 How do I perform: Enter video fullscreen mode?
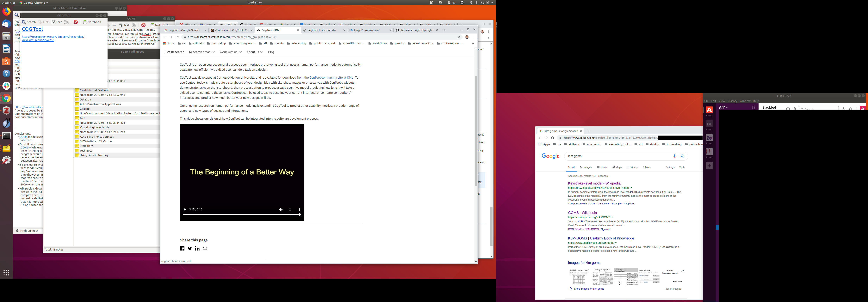point(290,209)
